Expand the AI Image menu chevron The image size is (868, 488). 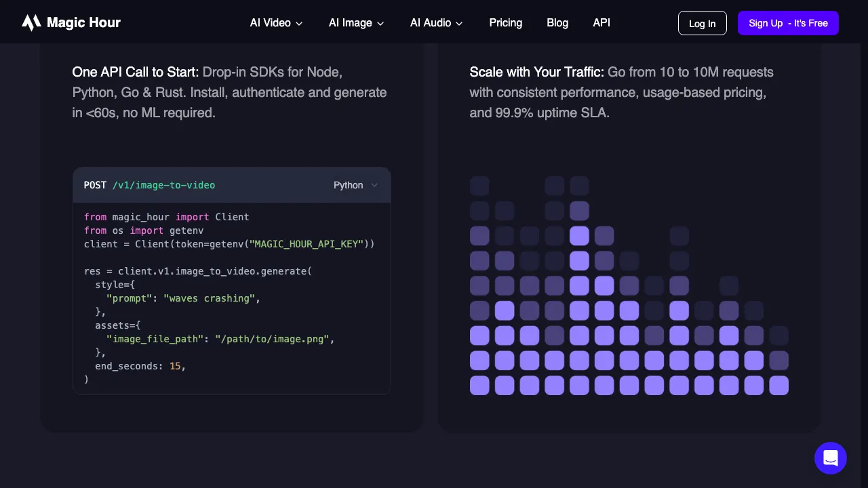[380, 24]
